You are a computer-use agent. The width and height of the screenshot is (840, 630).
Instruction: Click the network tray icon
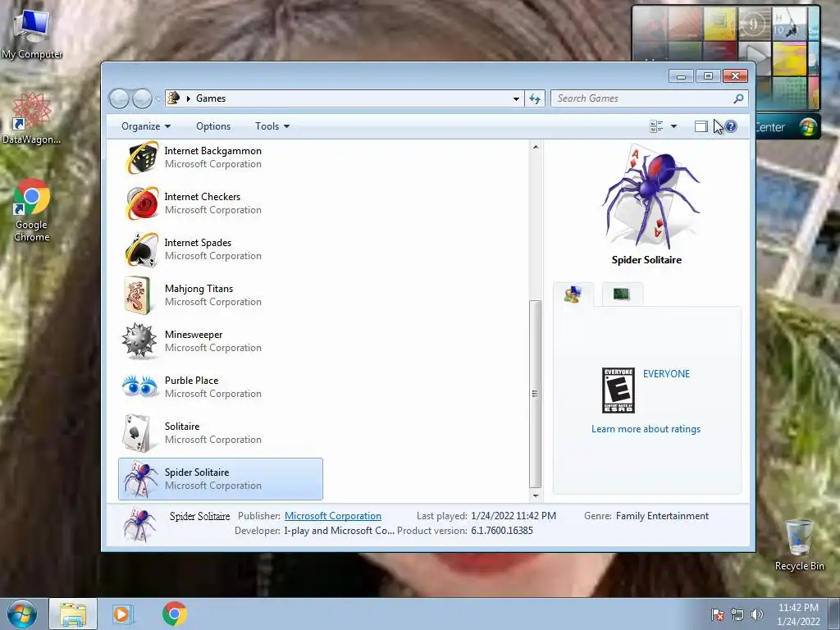click(737, 614)
